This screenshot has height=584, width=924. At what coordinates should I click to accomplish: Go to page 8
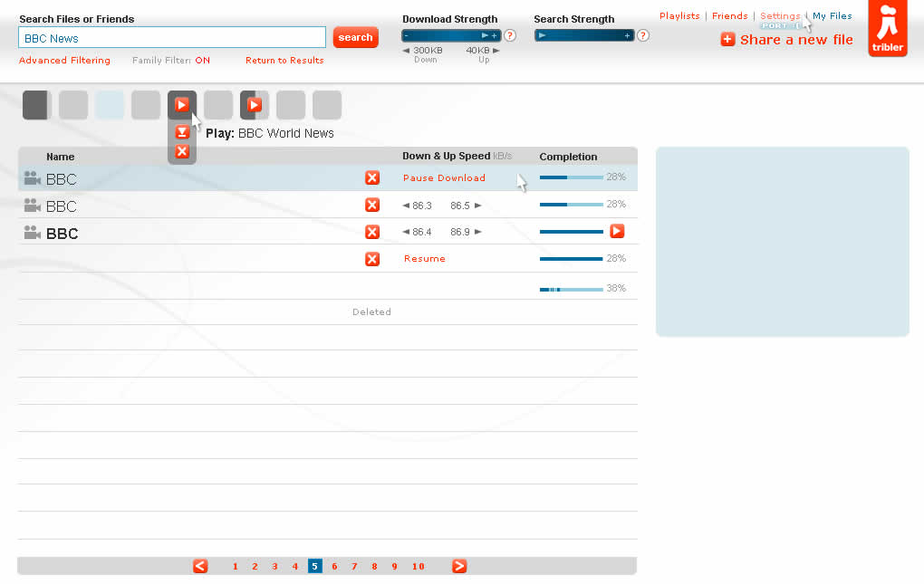pos(374,566)
